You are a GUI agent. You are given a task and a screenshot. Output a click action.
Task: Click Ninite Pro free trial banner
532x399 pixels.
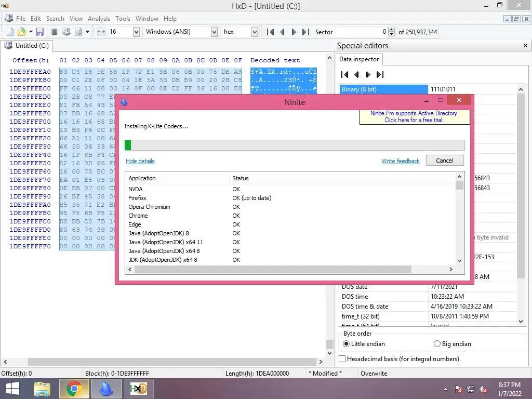[414, 117]
